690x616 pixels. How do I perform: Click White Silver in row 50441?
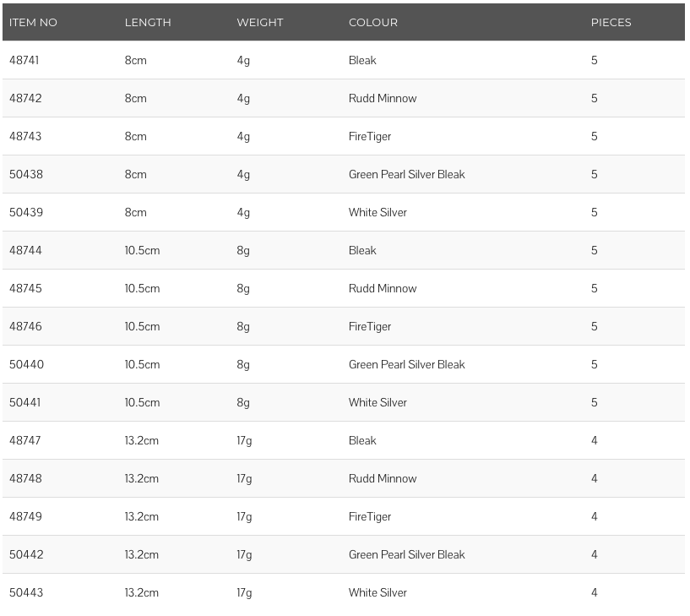click(378, 402)
